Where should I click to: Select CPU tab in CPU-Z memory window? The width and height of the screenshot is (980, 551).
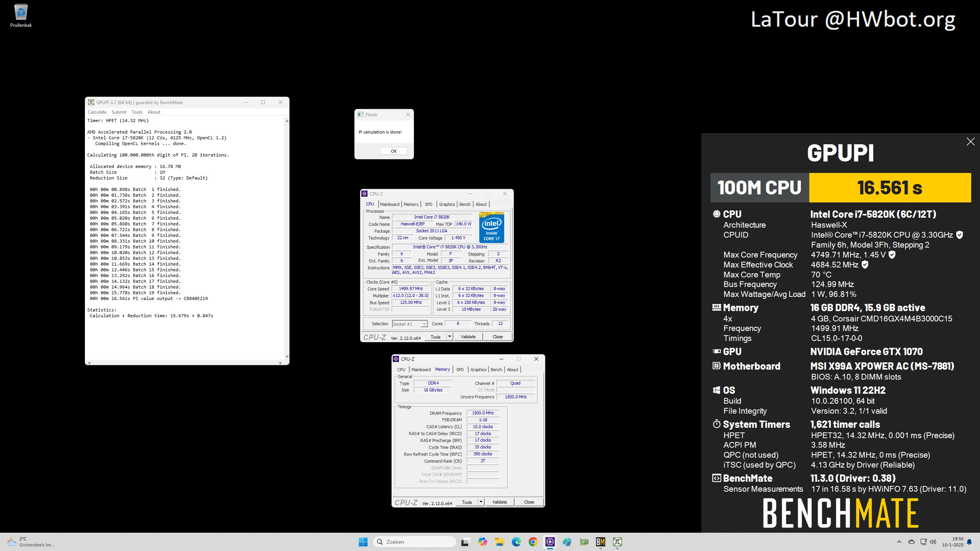tap(401, 370)
